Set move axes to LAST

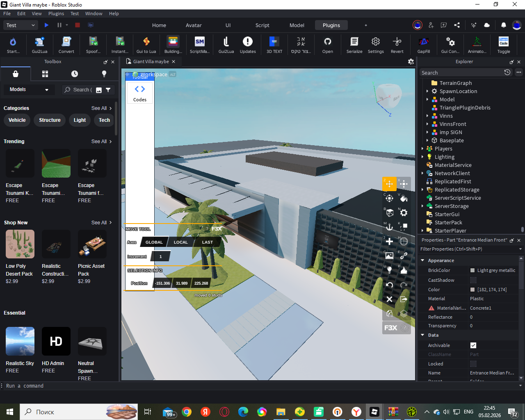[x=208, y=242]
